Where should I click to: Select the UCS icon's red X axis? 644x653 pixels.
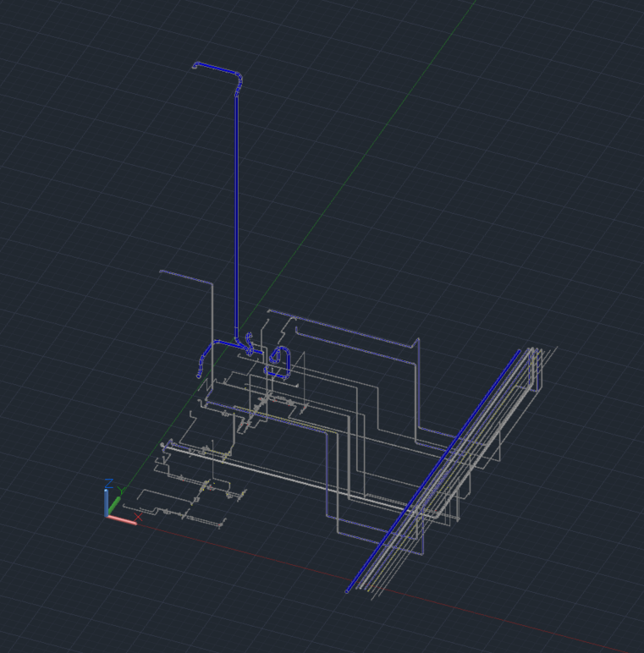tap(122, 520)
